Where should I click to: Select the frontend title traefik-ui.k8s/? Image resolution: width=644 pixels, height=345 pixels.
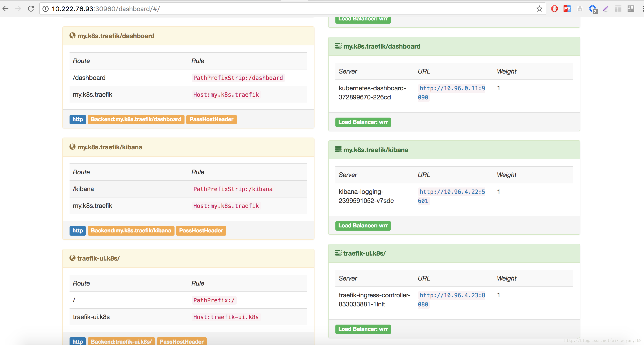(98, 258)
